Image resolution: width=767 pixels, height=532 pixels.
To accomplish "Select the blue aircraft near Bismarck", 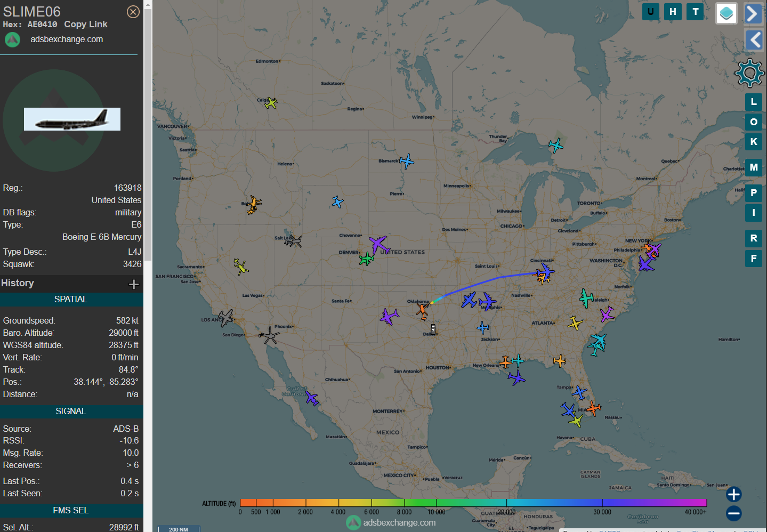I will pyautogui.click(x=407, y=161).
